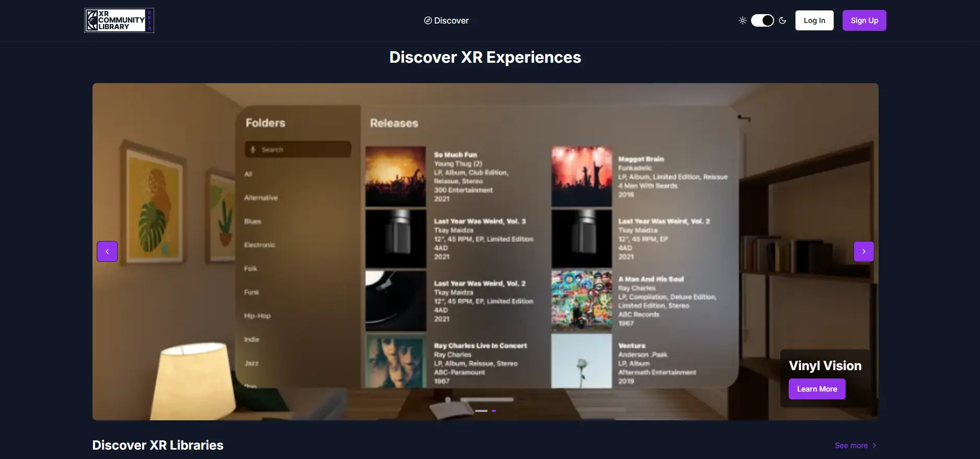Viewport: 980px width, 459px height.
Task: Click the chevron beside See more
Action: (874, 445)
